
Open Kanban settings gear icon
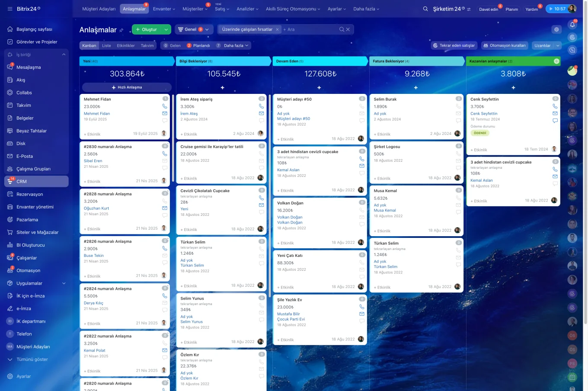[x=556, y=29]
